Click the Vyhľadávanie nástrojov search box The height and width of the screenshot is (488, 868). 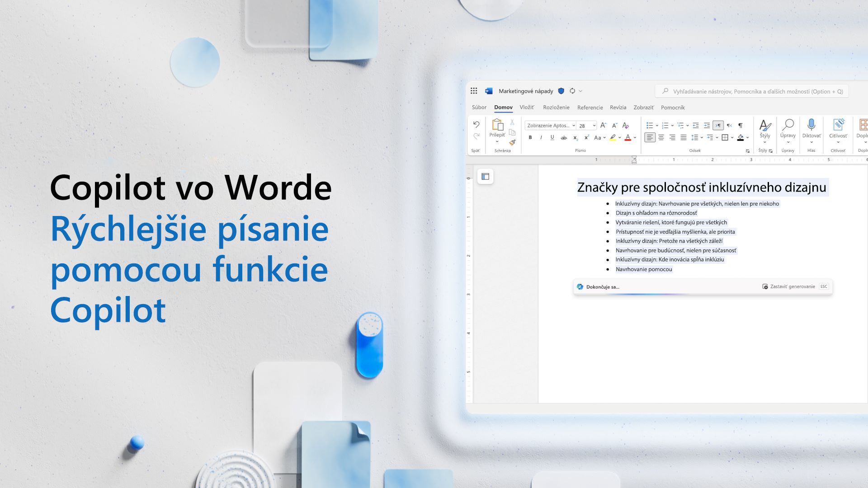coord(752,91)
